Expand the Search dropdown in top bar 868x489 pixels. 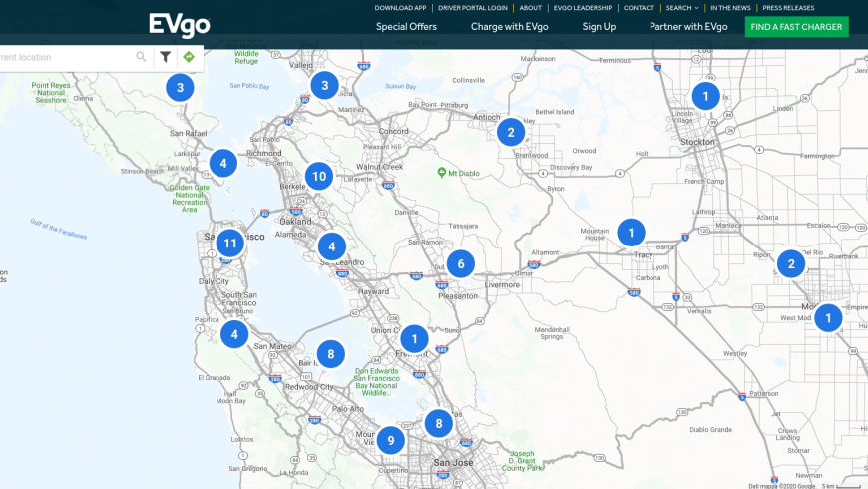click(x=682, y=8)
